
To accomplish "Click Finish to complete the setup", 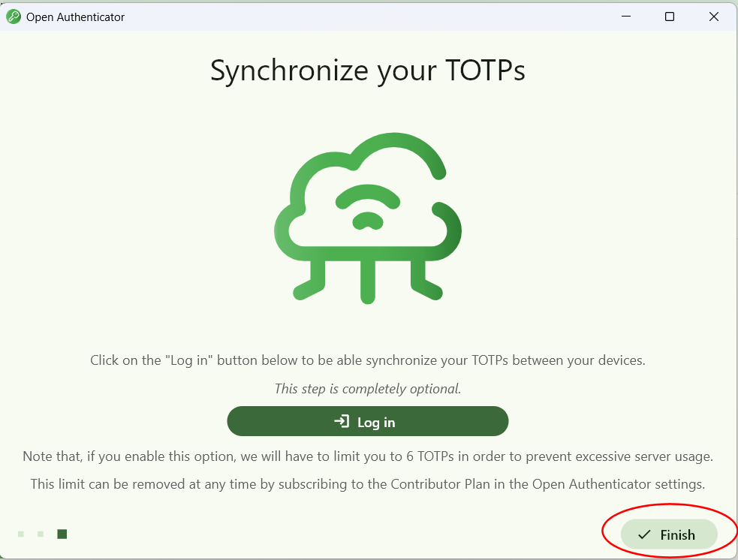I will tap(669, 535).
